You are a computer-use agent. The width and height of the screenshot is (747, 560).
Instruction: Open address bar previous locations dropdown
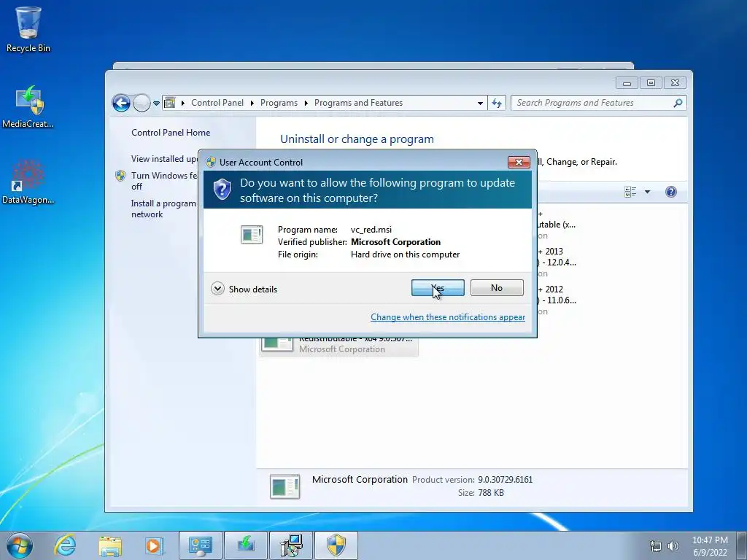click(480, 103)
